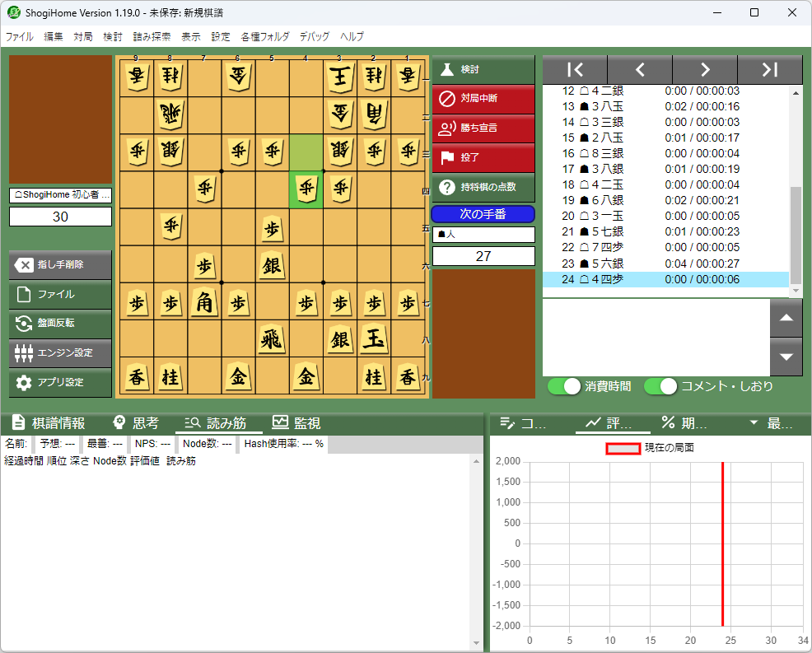
Task: Click the 現在の局面 legend swatch
Action: pyautogui.click(x=623, y=449)
